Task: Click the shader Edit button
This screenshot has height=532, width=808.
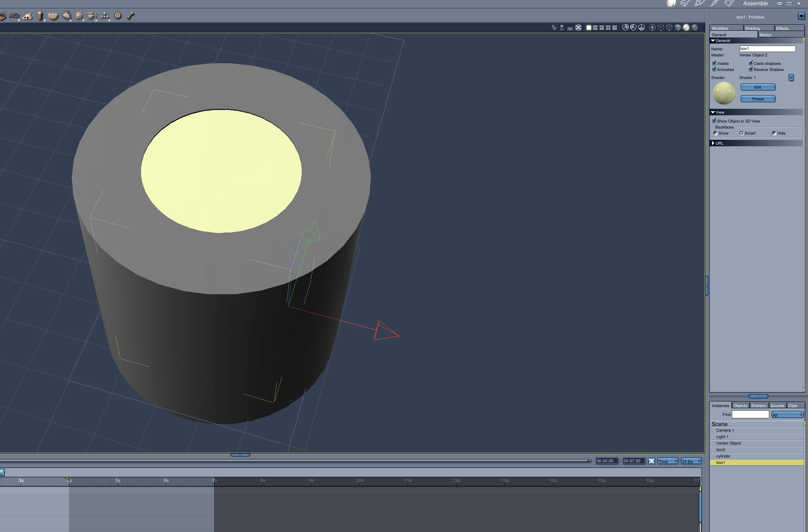Action: click(x=758, y=87)
